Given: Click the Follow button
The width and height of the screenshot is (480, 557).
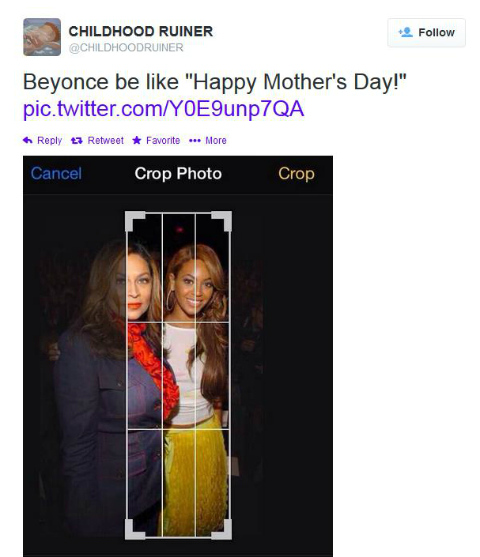Looking at the screenshot, I should (x=426, y=33).
